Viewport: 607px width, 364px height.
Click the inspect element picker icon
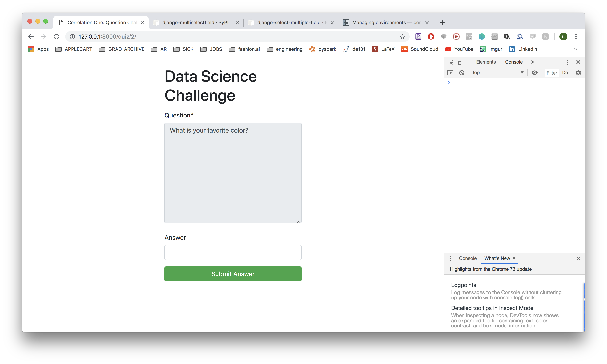[450, 62]
